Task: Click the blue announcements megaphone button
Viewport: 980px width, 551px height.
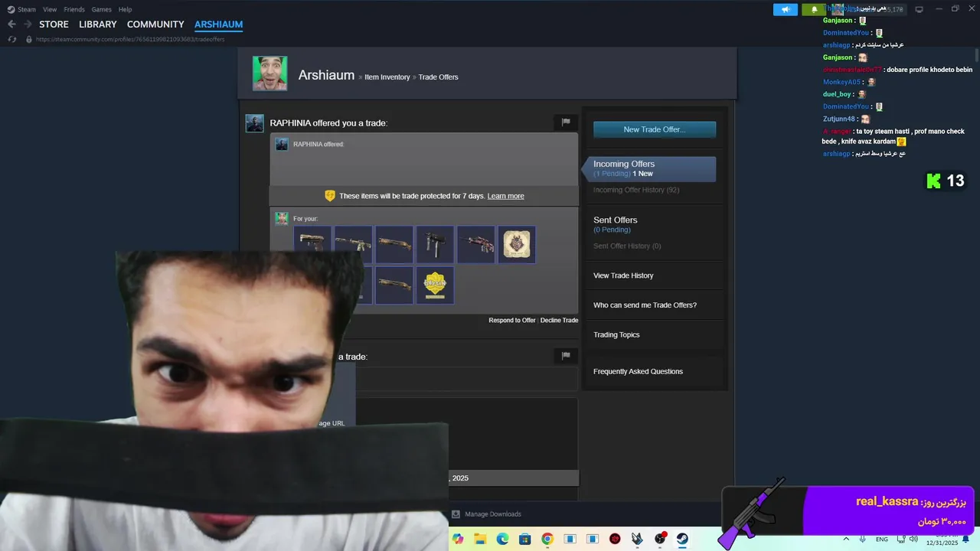Action: [786, 9]
